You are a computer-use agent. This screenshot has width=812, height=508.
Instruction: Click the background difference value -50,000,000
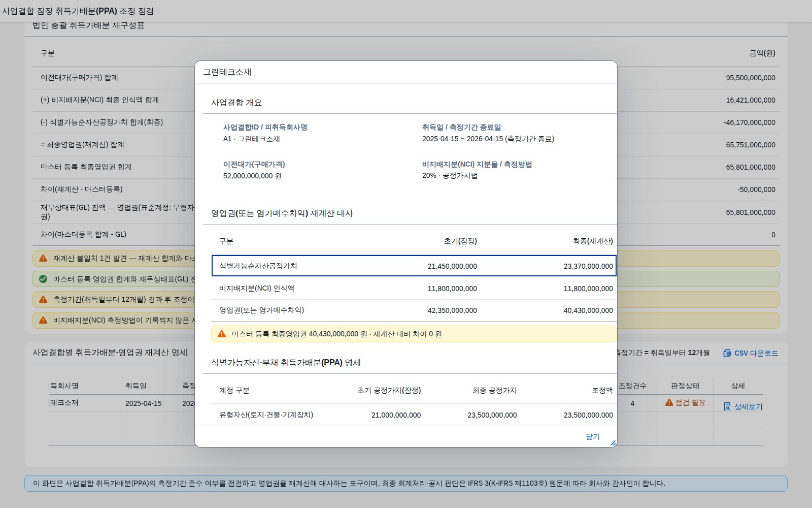tap(756, 189)
